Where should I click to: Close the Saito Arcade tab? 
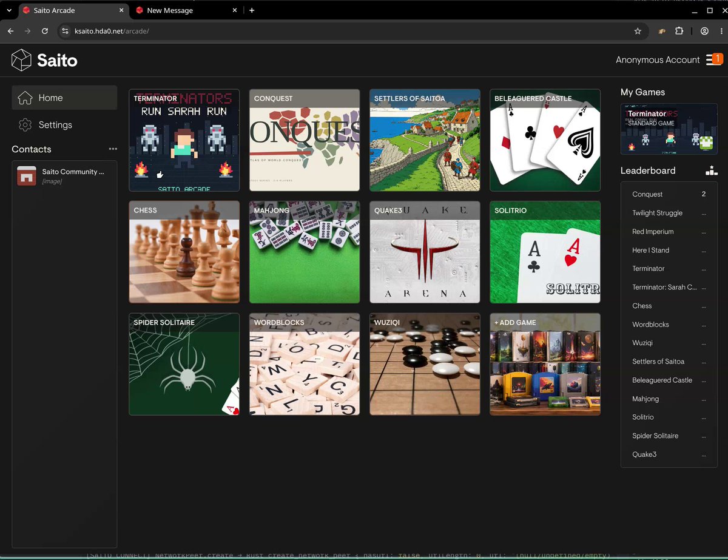tap(121, 10)
